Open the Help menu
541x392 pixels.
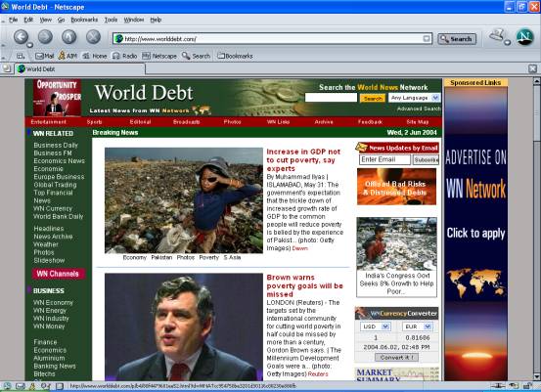156,20
